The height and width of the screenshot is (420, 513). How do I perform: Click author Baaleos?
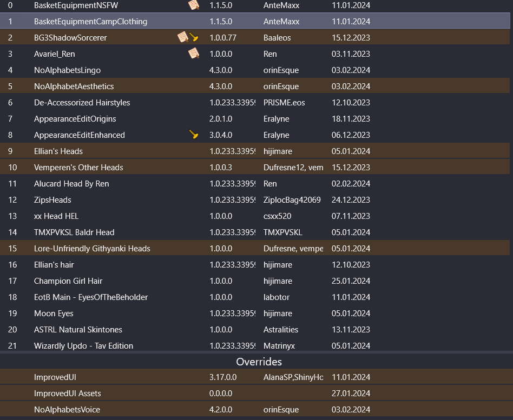(x=277, y=38)
